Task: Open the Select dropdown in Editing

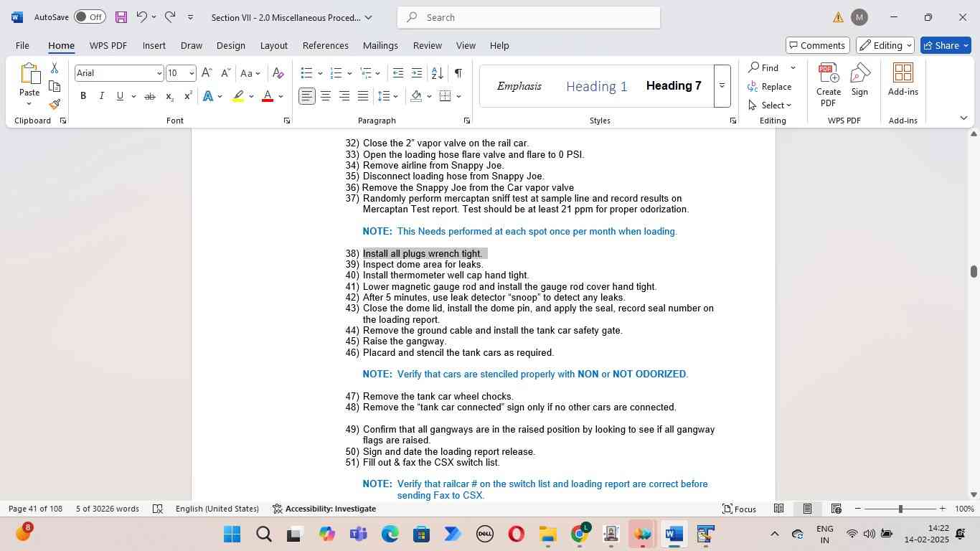Action: pyautogui.click(x=771, y=105)
